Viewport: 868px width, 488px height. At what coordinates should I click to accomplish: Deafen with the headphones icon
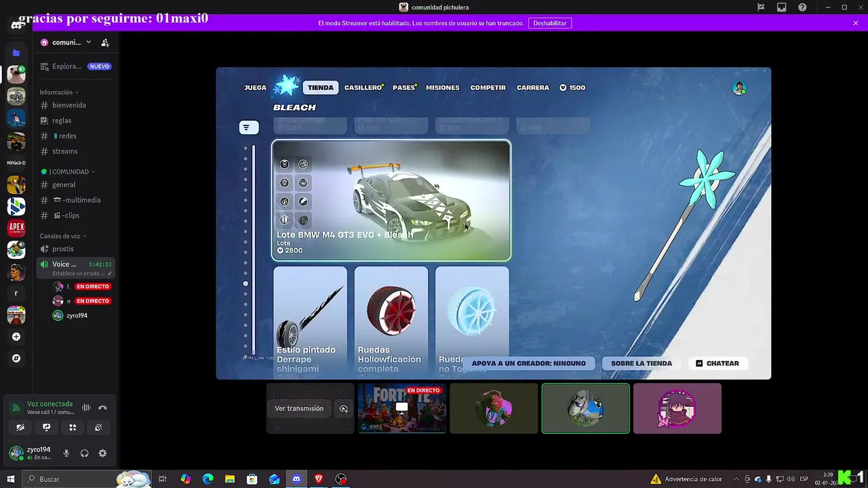click(85, 453)
